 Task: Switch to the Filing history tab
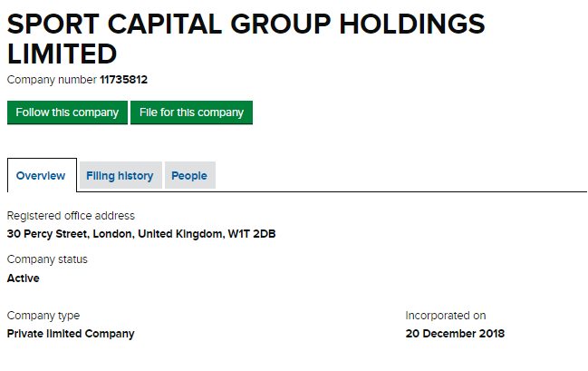(120, 175)
